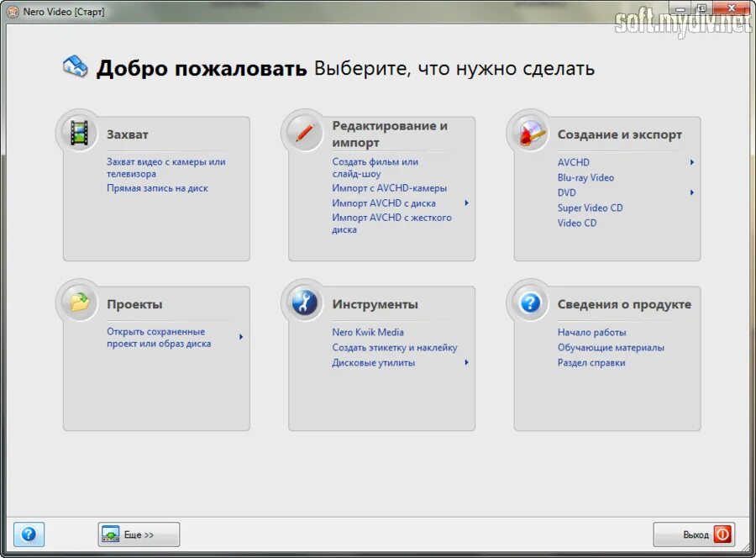The height and width of the screenshot is (558, 756).
Task: Click the blue question mark Product Info icon
Action: coord(530,303)
